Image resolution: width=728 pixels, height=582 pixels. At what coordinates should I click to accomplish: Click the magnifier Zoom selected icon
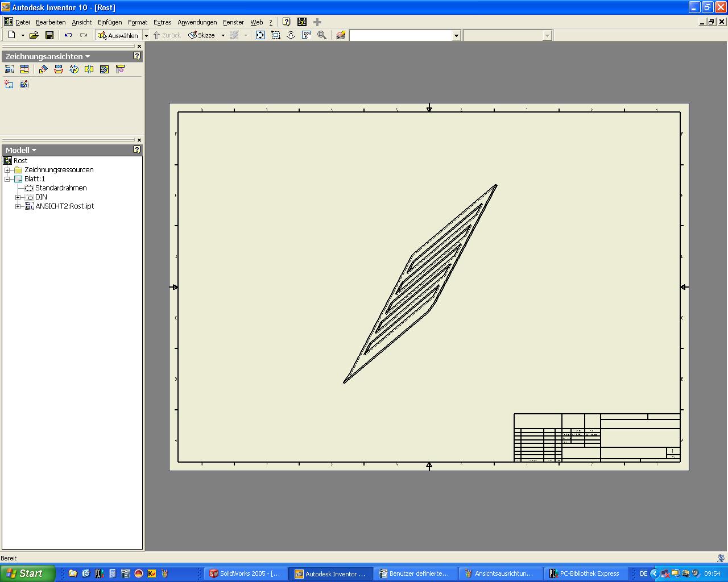tap(322, 35)
